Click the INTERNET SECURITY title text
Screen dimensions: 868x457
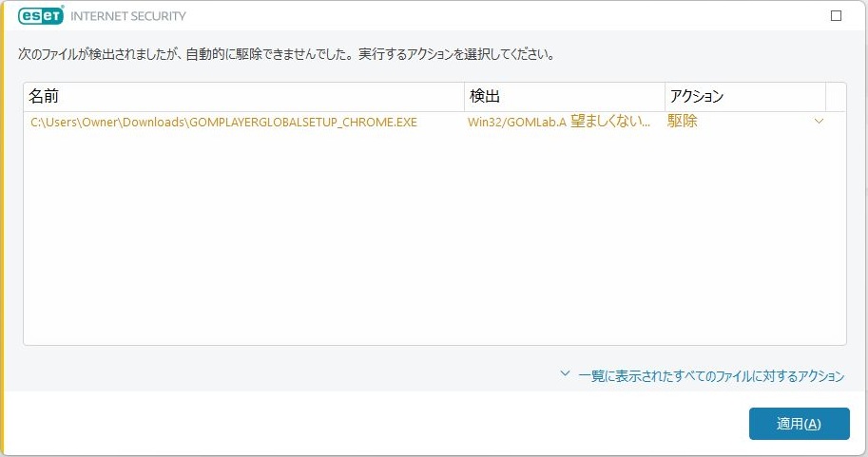(x=128, y=16)
